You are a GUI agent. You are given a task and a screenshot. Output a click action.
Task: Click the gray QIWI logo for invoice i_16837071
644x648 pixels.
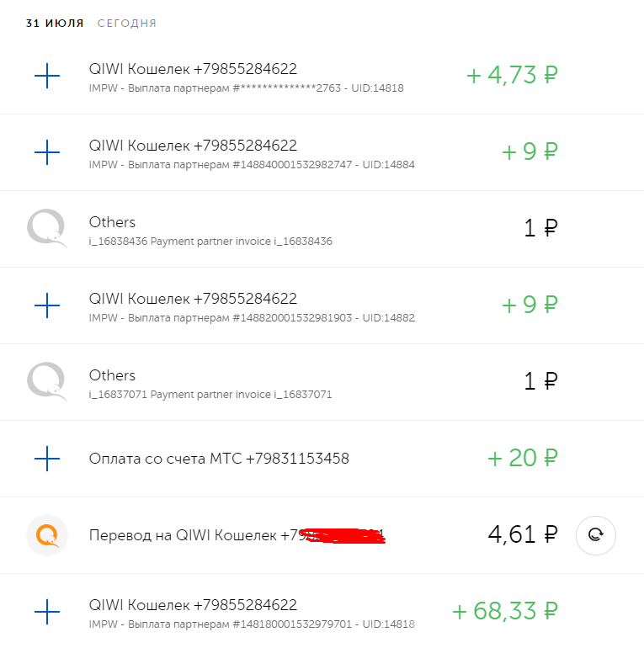[x=47, y=383]
